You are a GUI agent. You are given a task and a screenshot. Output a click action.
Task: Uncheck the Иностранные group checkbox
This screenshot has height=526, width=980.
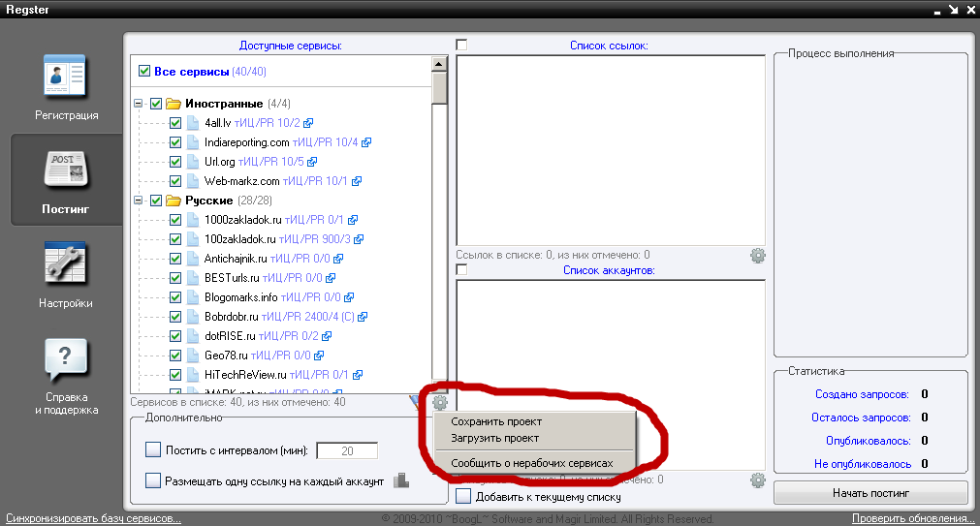156,104
